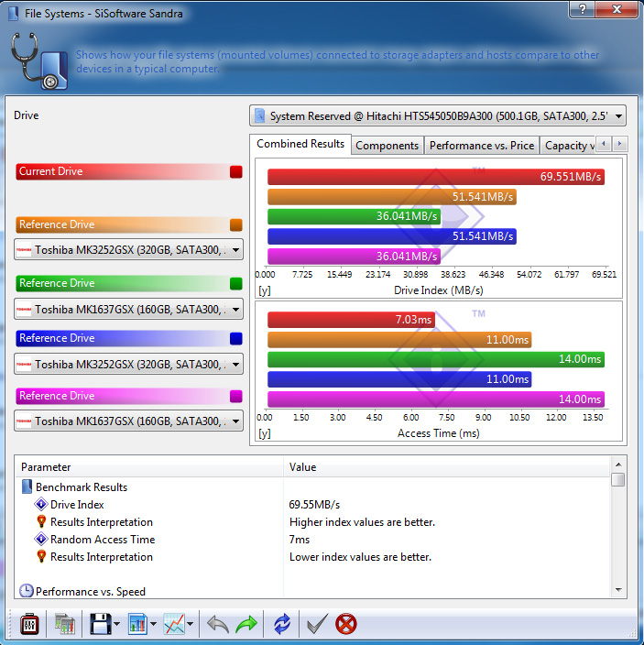Click the Benchmark Results book icon

27,487
